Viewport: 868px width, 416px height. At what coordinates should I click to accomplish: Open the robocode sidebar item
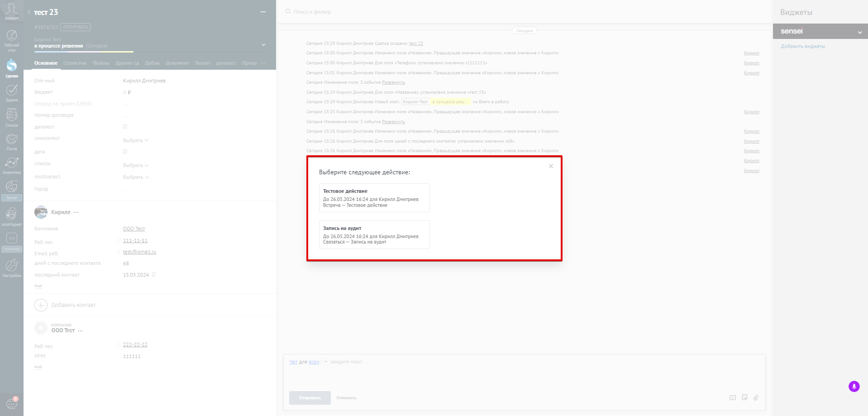11,242
